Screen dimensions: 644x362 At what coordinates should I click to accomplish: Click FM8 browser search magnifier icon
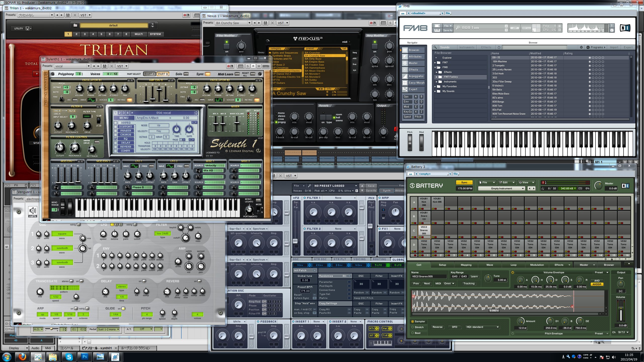435,47
